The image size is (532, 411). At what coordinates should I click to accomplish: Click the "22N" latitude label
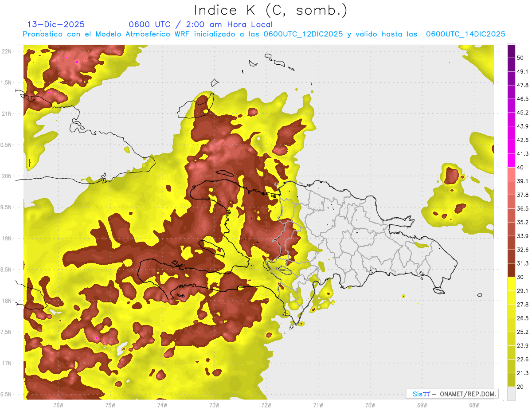pos(7,51)
